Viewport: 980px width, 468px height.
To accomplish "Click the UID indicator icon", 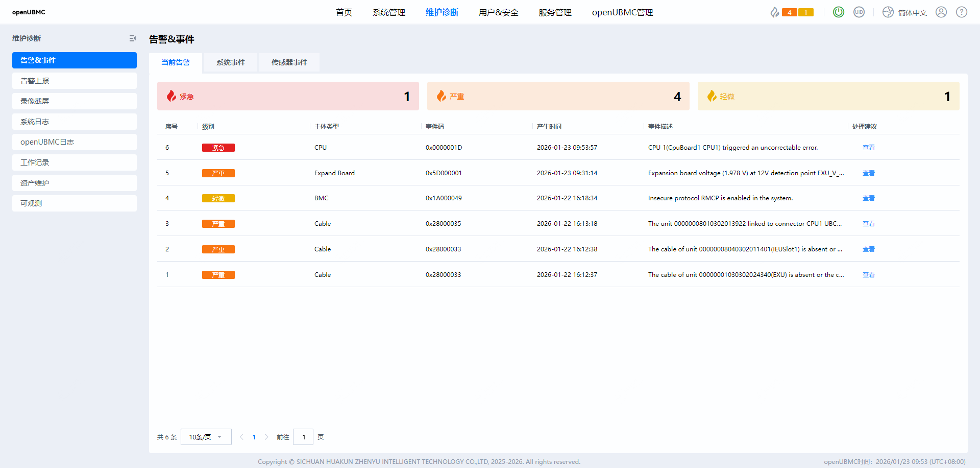I will point(859,12).
